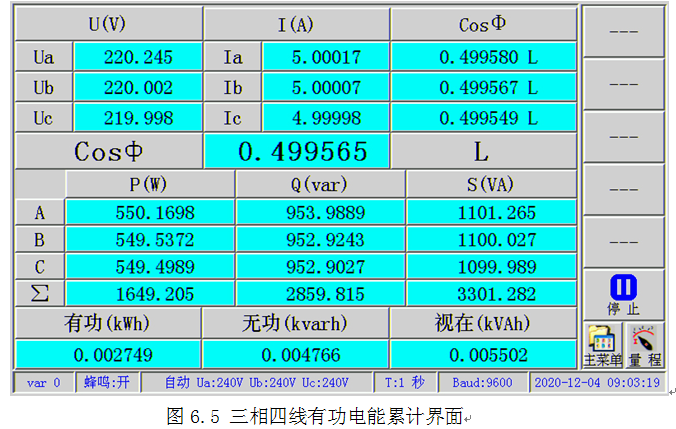Select apparent energy value 0.005502
676x429 pixels.
tap(483, 354)
